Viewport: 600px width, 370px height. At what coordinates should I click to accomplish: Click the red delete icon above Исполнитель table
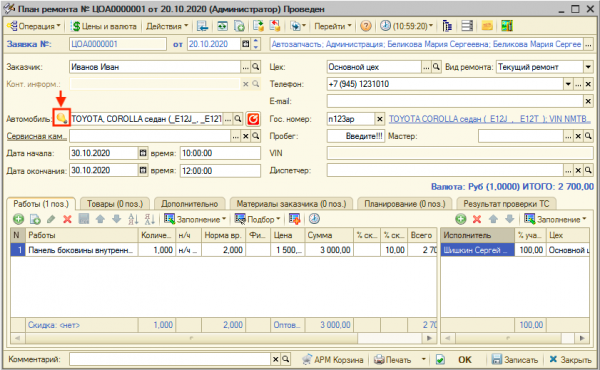pos(477,219)
